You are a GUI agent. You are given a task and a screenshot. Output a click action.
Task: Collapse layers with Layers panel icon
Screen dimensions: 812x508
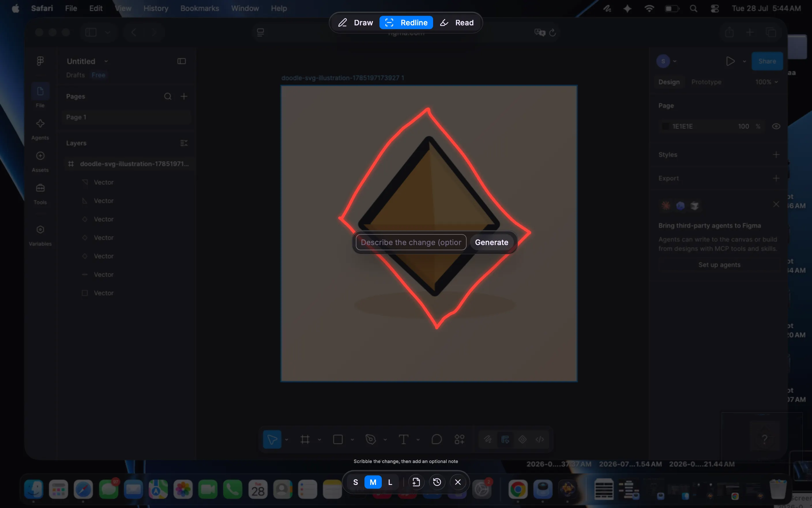[184, 143]
